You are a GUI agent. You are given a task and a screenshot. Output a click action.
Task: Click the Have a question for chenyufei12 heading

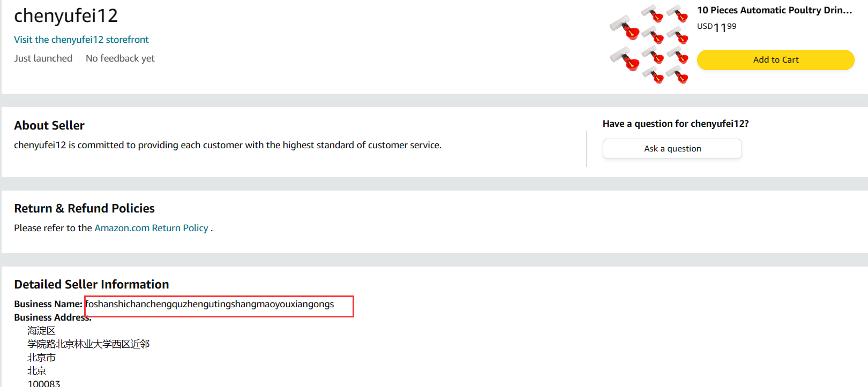[675, 124]
